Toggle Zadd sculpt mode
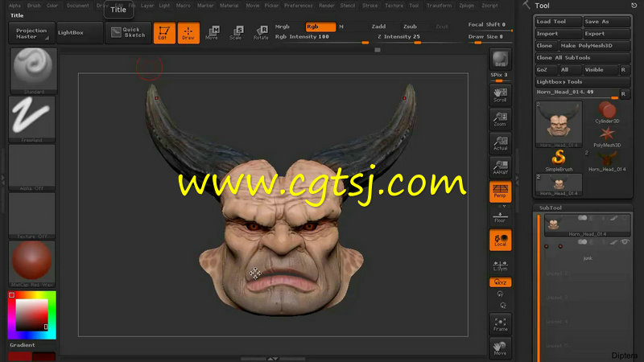 [378, 27]
